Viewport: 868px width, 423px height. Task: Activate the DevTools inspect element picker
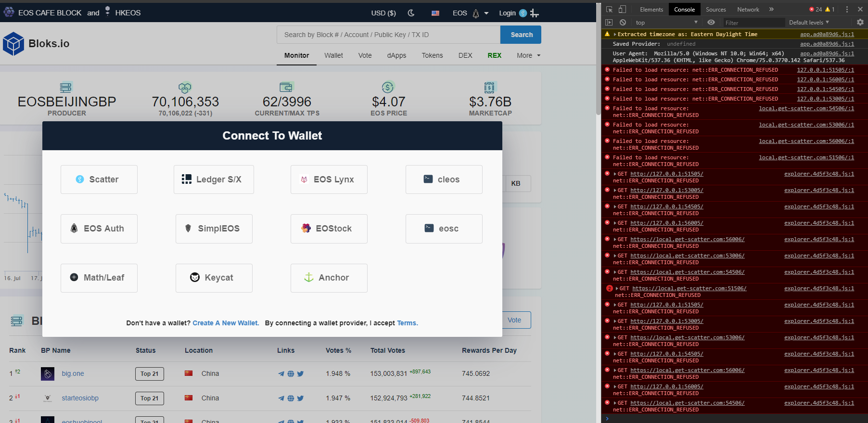(609, 9)
